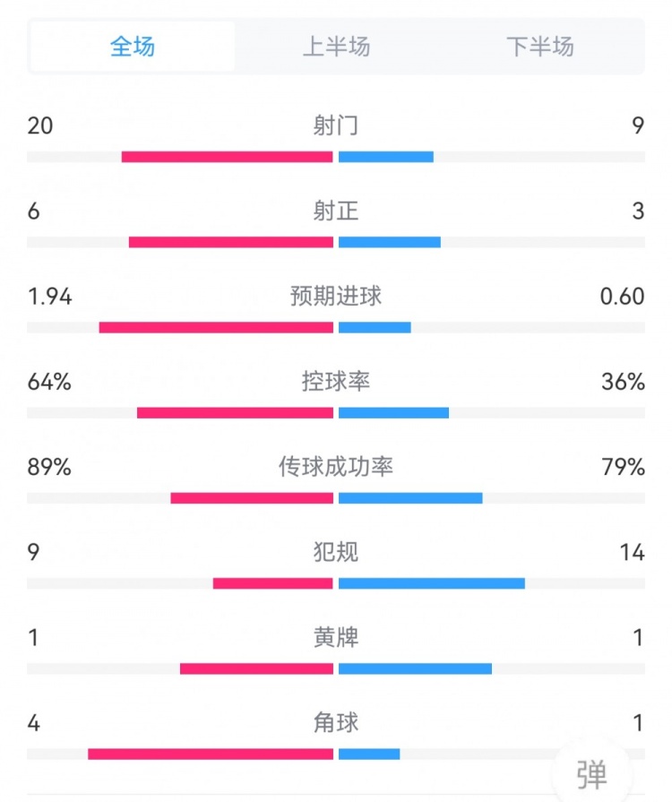The width and height of the screenshot is (672, 802).
Task: Tap the 角球 corners label
Action: click(336, 722)
